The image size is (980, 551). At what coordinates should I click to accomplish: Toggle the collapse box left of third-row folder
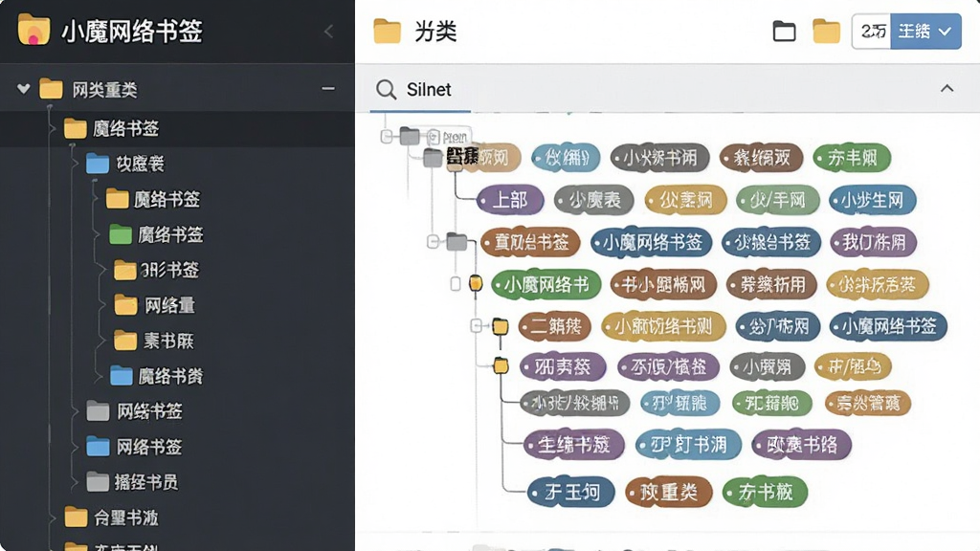[433, 242]
